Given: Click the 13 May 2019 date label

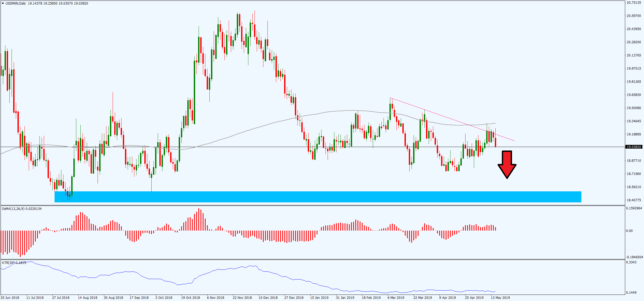Looking at the screenshot, I should point(500,298).
